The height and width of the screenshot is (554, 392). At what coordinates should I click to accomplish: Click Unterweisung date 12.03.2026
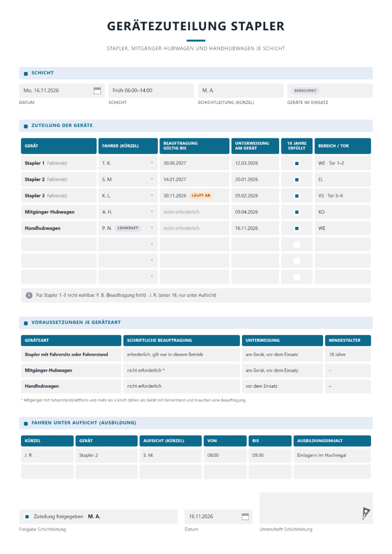[255, 163]
